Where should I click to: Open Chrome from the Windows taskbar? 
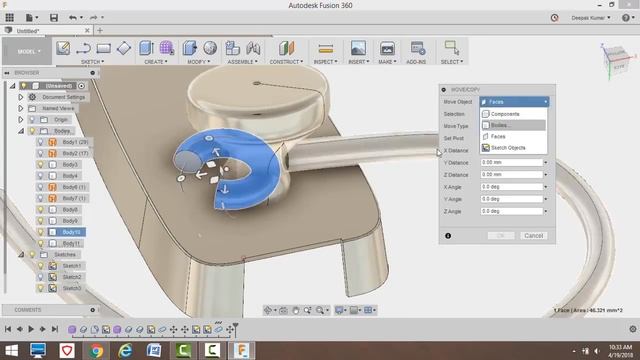click(x=96, y=351)
